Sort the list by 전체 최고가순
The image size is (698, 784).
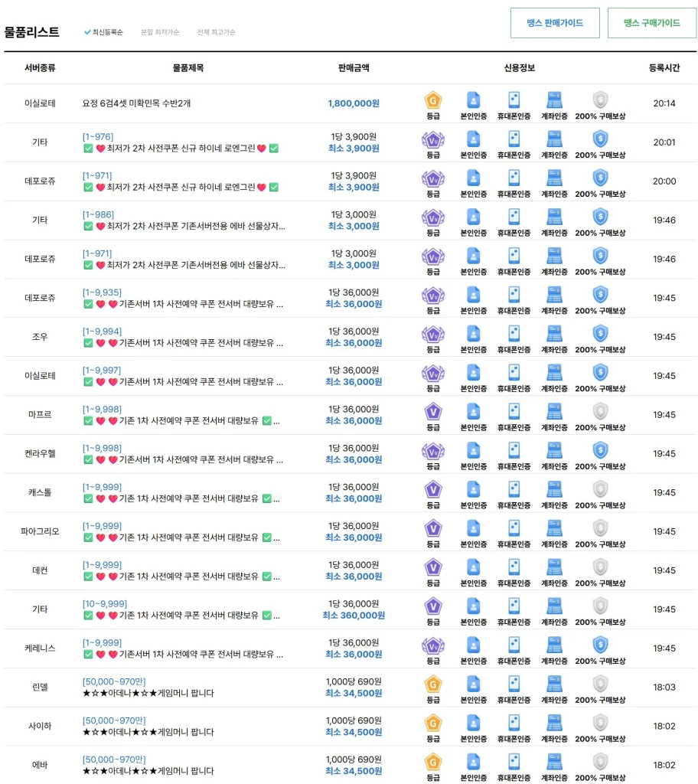coord(216,32)
